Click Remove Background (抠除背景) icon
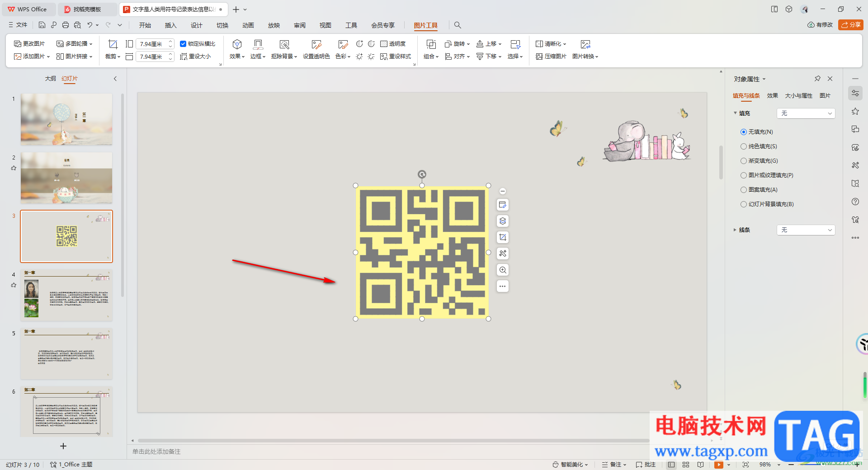This screenshot has height=470, width=868. 284,44
